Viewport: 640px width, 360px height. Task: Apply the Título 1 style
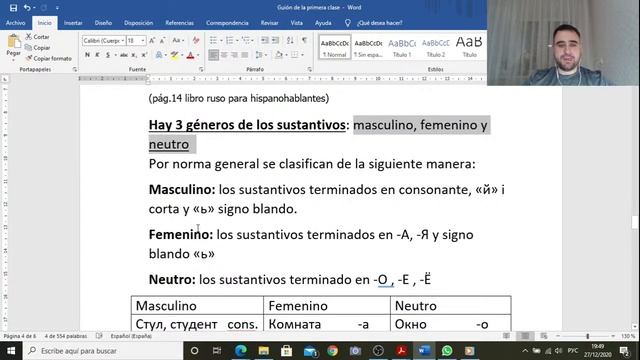point(402,47)
